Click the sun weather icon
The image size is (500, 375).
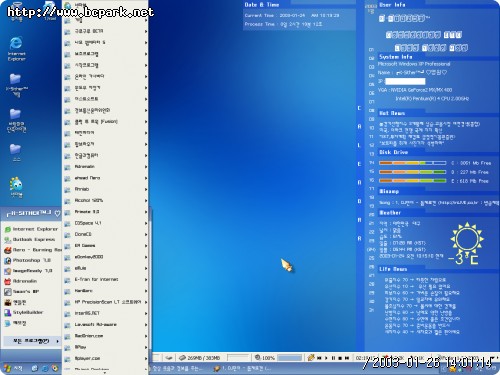[467, 238]
